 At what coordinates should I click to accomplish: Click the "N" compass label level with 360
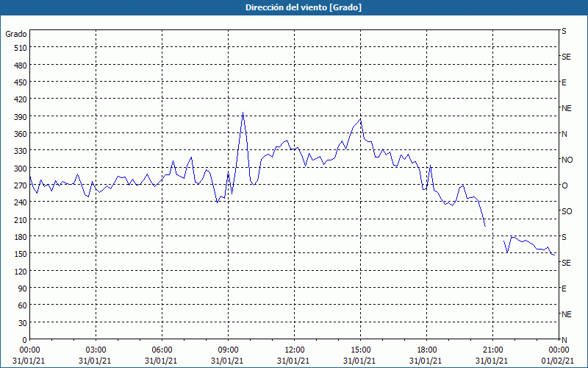click(x=564, y=134)
